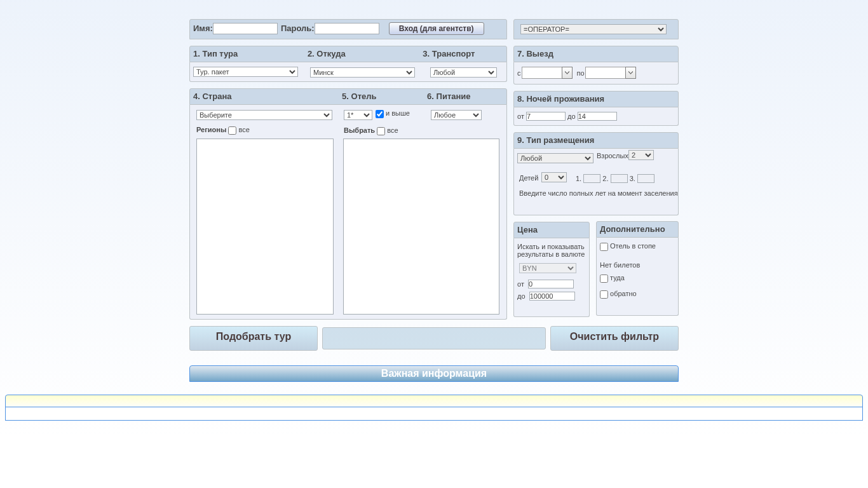Open the departure start date picker arrow
Screen dimensions: 868x488
coord(567,73)
